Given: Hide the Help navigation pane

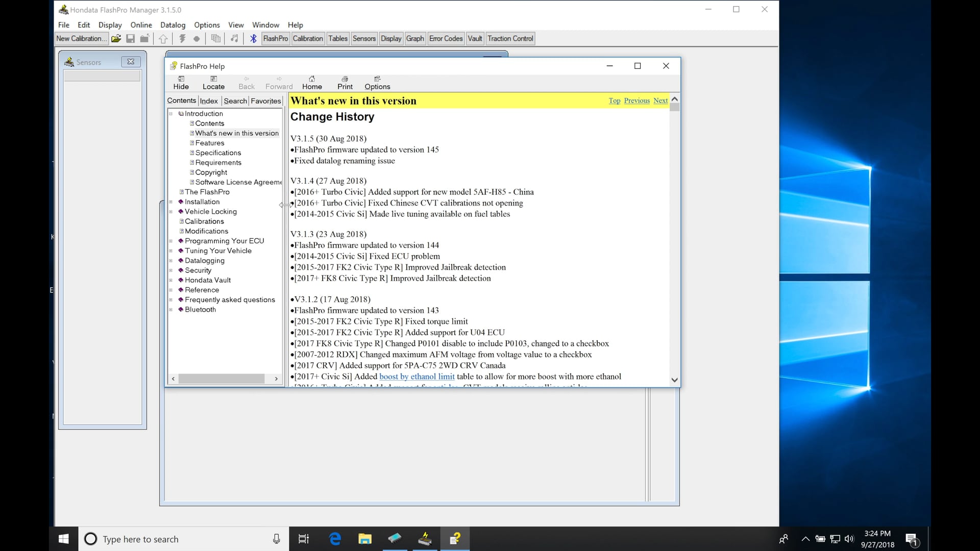Looking at the screenshot, I should 181,83.
